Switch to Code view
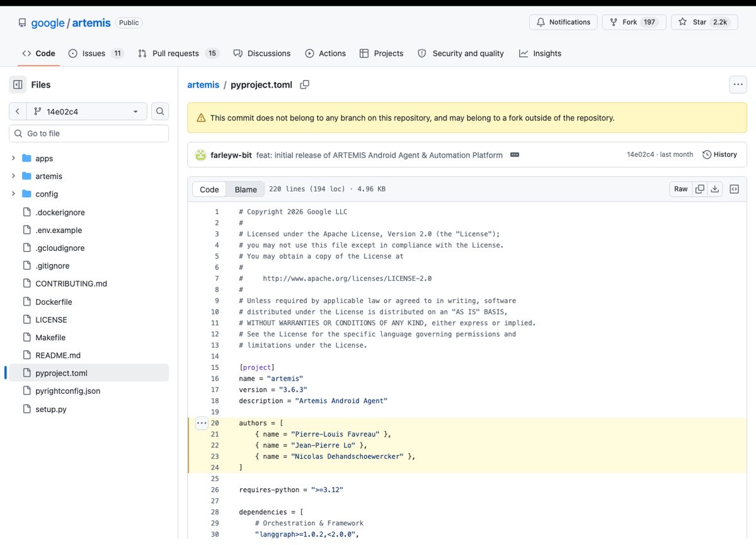Viewport: 756px width, 545px height. (x=209, y=189)
